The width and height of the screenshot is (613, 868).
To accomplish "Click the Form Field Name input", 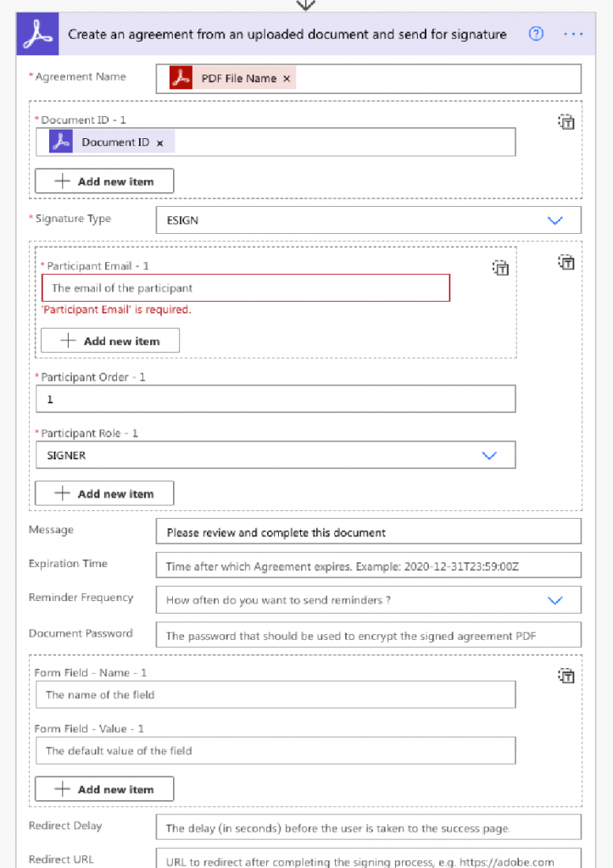I will pos(276,695).
